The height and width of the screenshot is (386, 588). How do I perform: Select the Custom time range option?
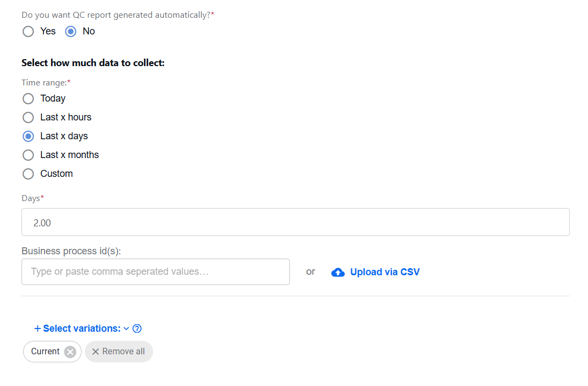28,174
